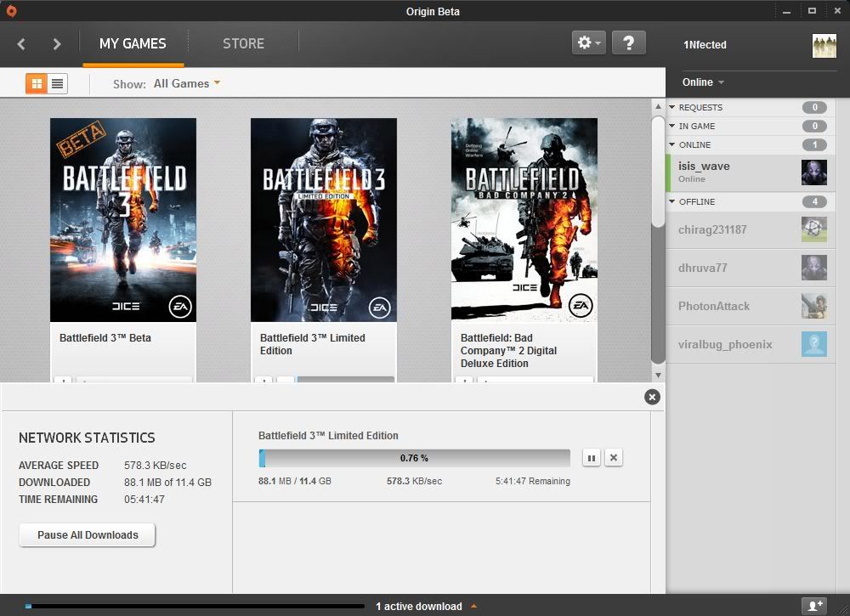The width and height of the screenshot is (850, 616).
Task: Pause the Battlefield 3 Limited Edition download
Action: [592, 458]
